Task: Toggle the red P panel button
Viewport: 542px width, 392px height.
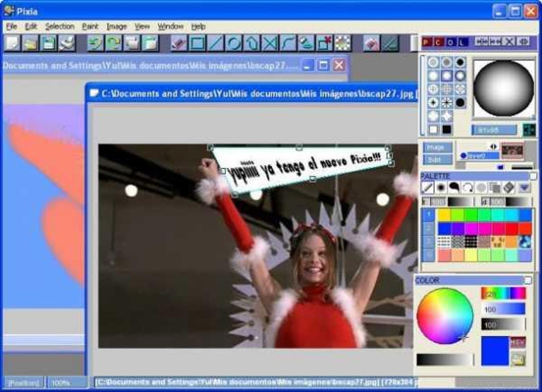Action: coord(427,42)
